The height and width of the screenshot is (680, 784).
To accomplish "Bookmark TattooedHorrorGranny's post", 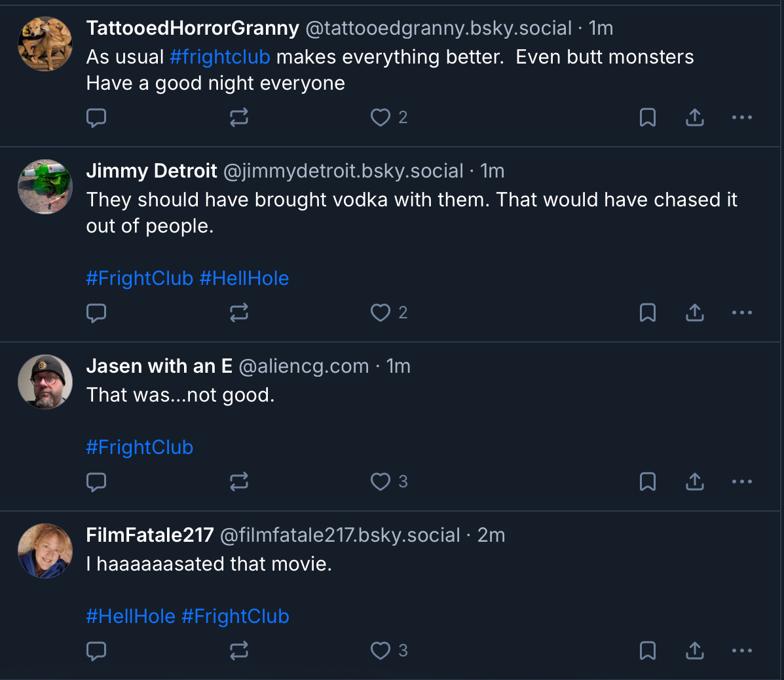I will coord(648,118).
